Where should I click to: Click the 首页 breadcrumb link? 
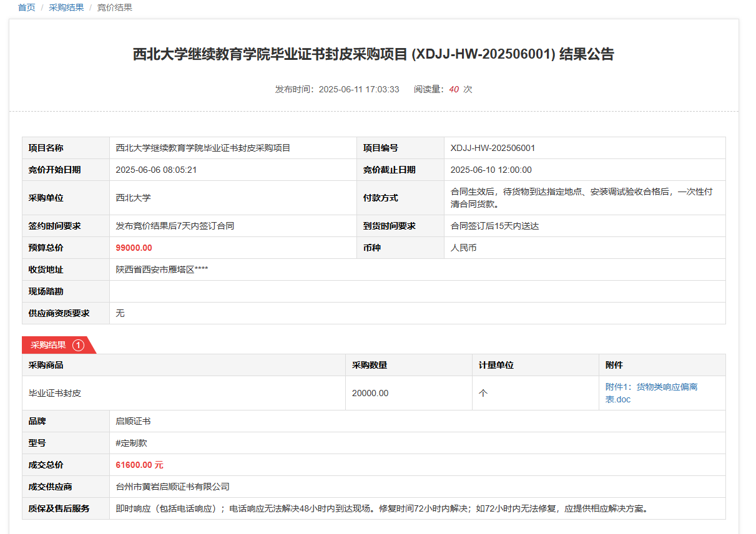26,7
